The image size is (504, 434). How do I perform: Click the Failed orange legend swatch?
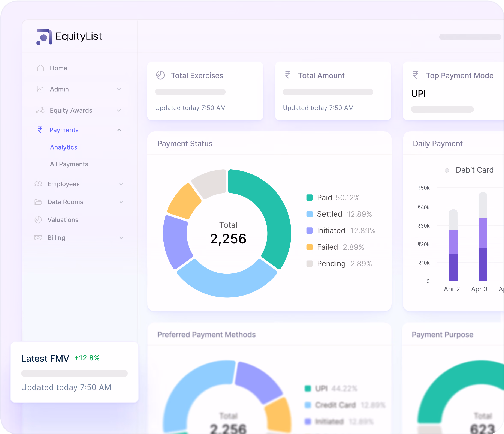click(310, 247)
